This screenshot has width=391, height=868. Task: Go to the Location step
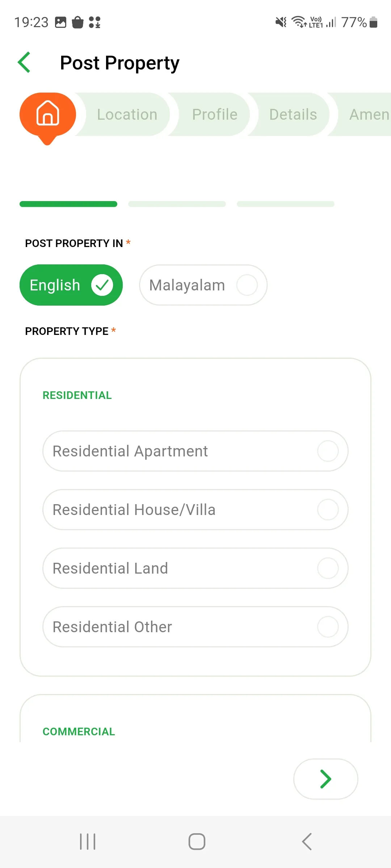pos(127,114)
